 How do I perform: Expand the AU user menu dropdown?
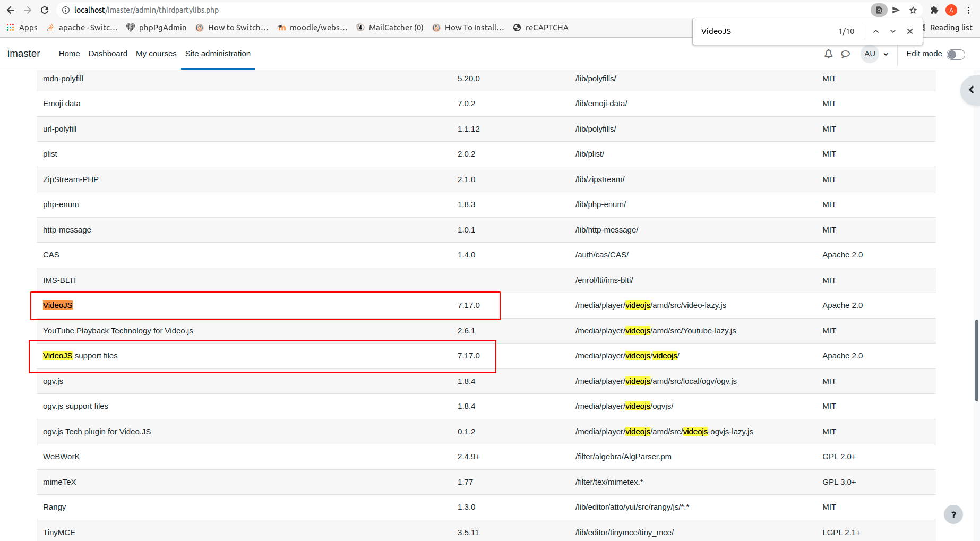[875, 54]
